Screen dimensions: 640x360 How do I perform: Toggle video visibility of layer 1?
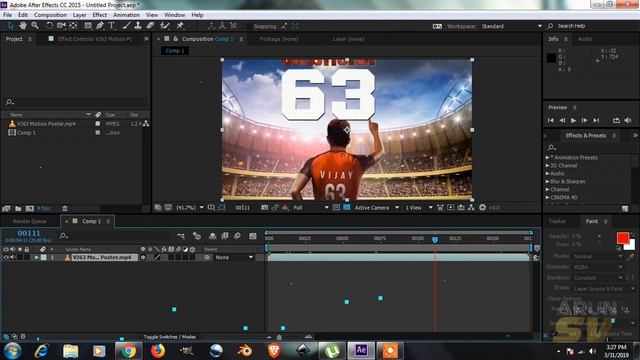pos(6,258)
